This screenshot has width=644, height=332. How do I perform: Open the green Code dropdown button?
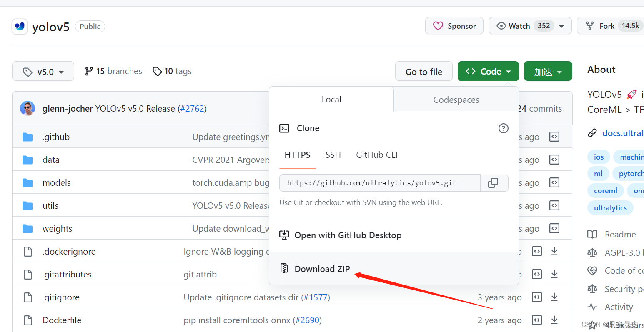pos(488,71)
